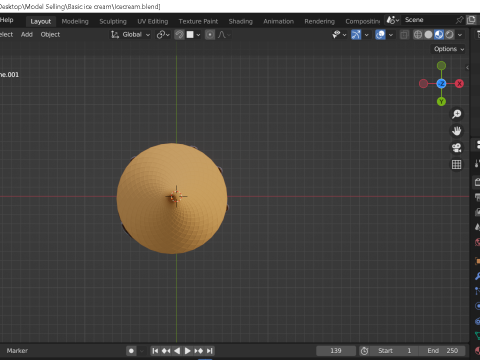Click the negative X axis gizmo ball
The width and height of the screenshot is (480, 360).
(423, 84)
